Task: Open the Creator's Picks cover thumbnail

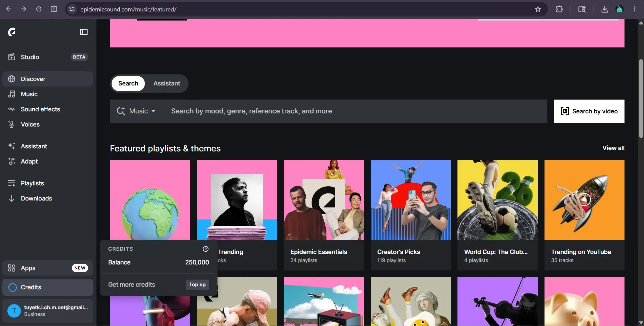Action: [411, 200]
